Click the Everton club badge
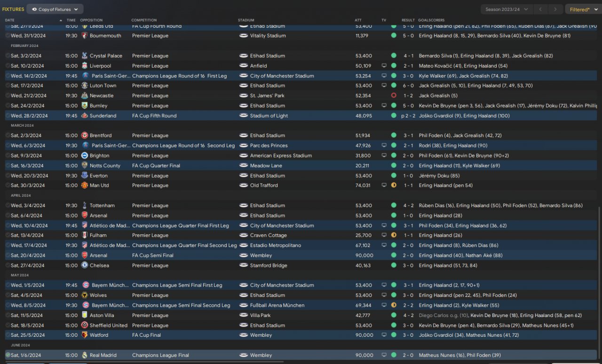 pyautogui.click(x=85, y=176)
